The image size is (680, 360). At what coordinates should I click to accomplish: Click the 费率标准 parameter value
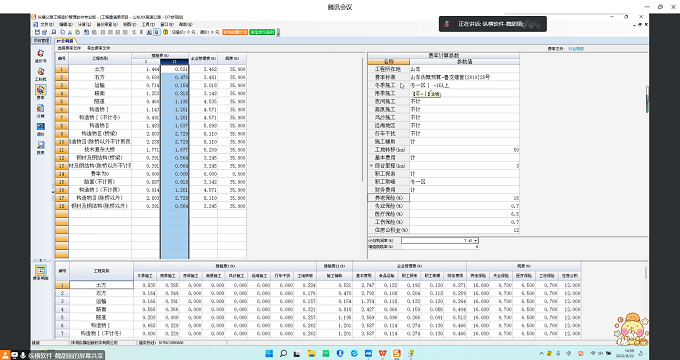[x=464, y=77]
